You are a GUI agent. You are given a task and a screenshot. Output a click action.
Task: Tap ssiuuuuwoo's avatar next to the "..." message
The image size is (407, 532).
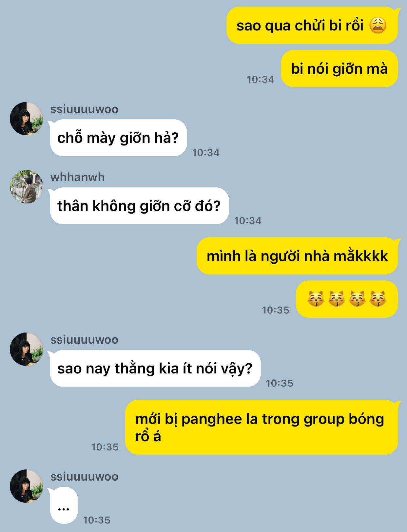27,486
